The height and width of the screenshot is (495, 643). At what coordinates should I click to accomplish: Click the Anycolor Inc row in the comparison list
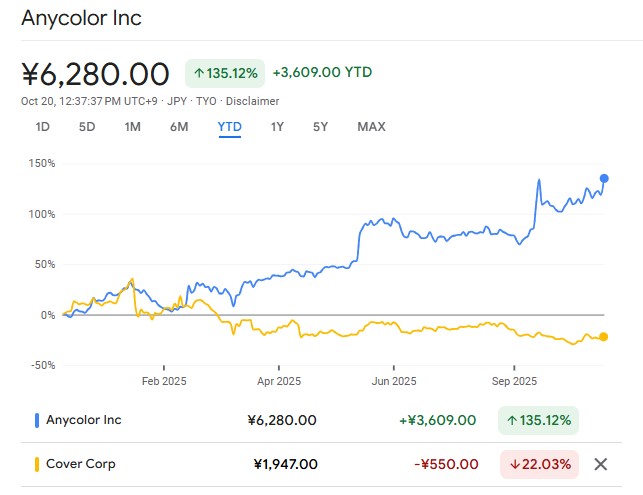point(84,420)
